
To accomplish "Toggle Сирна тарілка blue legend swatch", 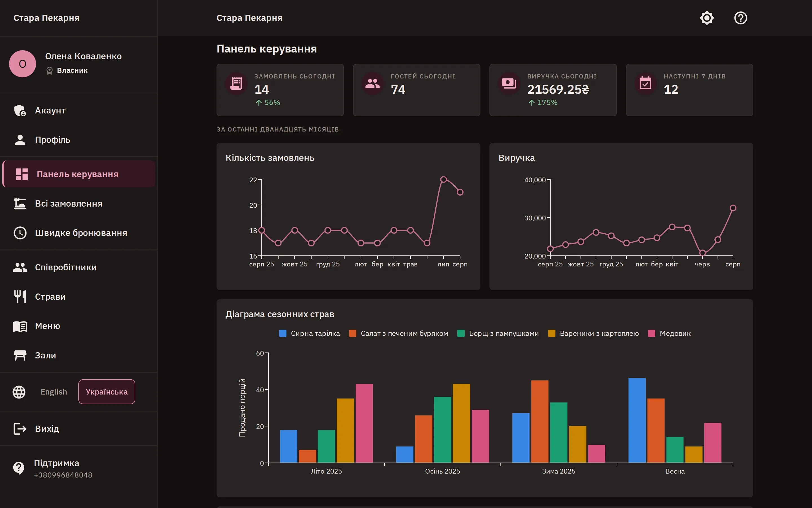I will pos(283,333).
